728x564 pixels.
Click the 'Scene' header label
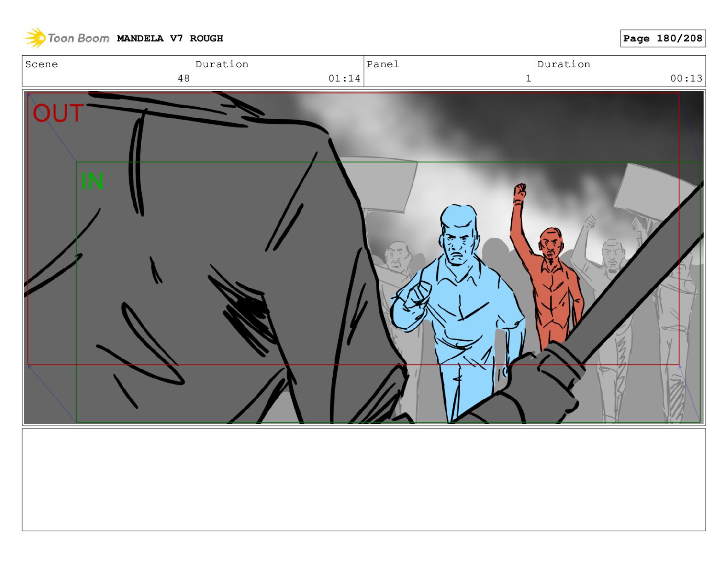pos(41,64)
